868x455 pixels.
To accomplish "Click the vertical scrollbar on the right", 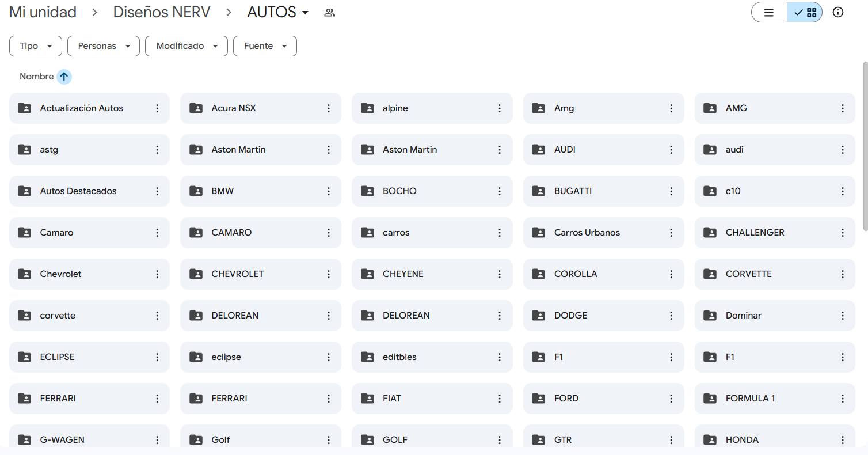I will click(x=865, y=147).
